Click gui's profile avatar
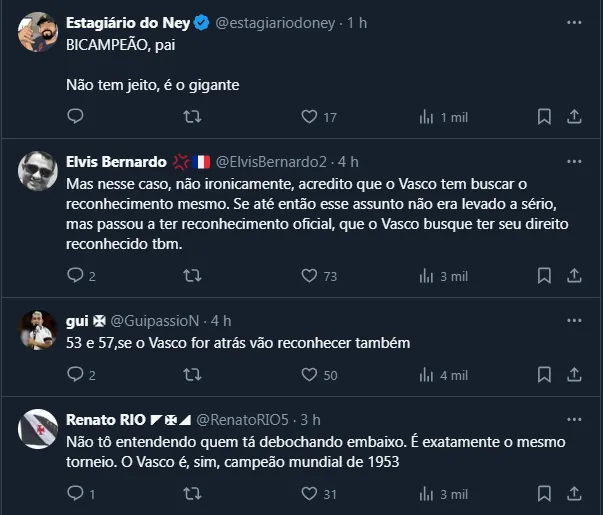 click(x=38, y=331)
